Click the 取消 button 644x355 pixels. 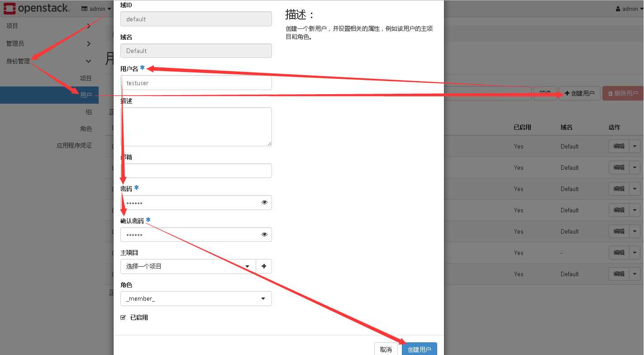pos(386,349)
